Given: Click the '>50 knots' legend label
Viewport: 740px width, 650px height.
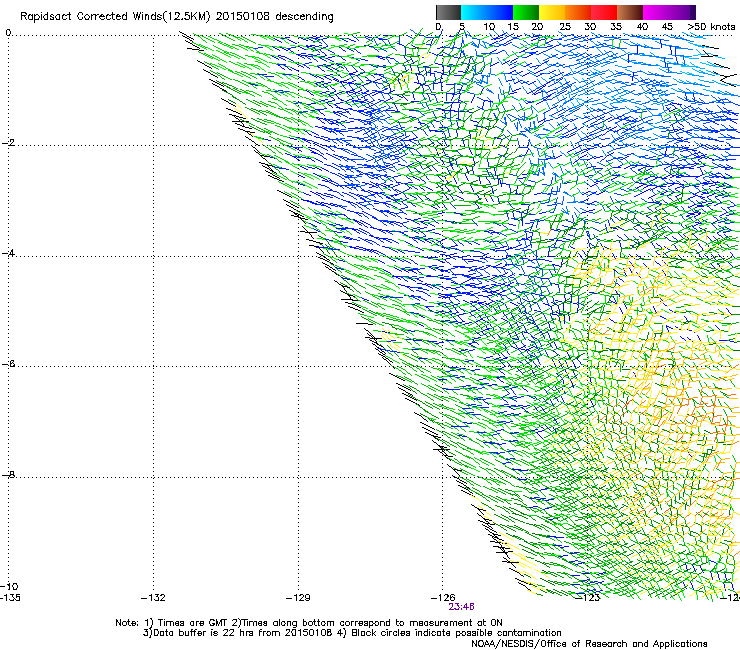Looking at the screenshot, I should click(x=711, y=27).
